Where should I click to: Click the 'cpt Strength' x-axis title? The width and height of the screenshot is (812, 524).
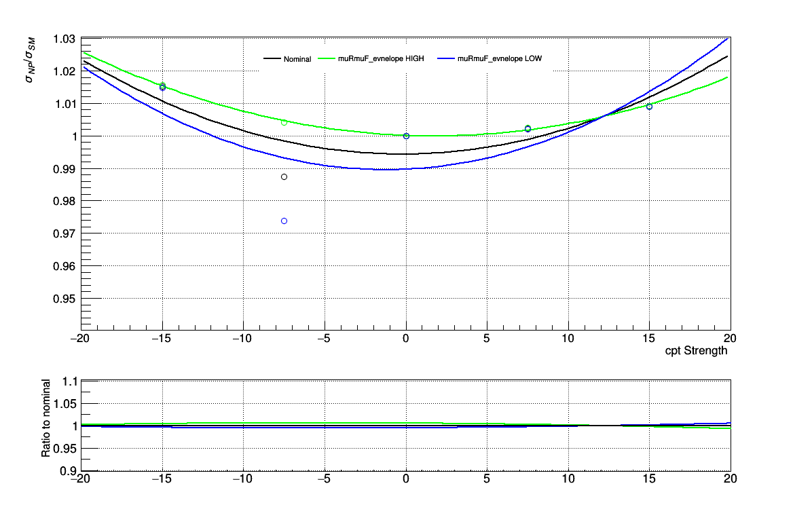tap(696, 351)
